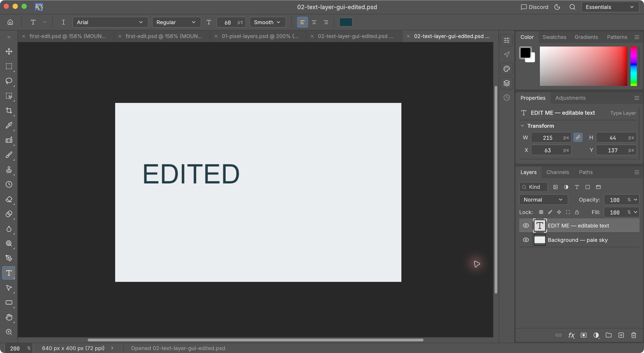This screenshot has width=644, height=353.
Task: Set text alignment to center
Action: click(314, 22)
